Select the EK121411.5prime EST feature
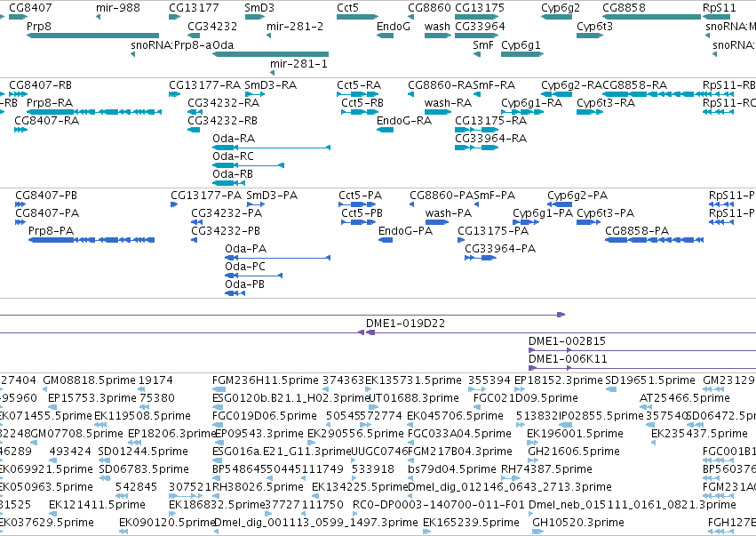The height and width of the screenshot is (536, 756). click(54, 513)
